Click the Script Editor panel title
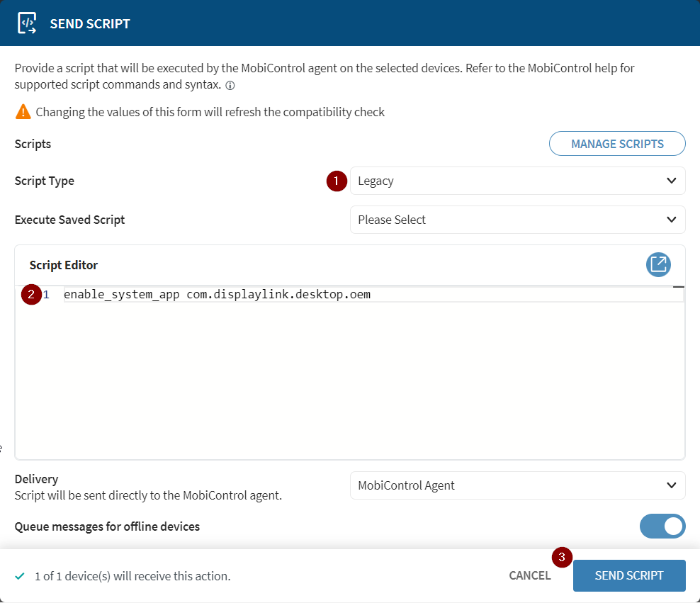Image resolution: width=700 pixels, height=603 pixels. coord(63,264)
